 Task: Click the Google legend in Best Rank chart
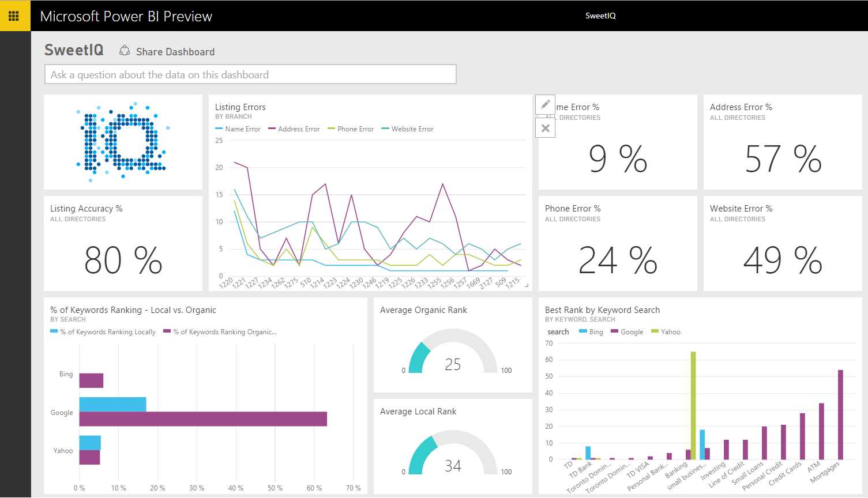627,332
